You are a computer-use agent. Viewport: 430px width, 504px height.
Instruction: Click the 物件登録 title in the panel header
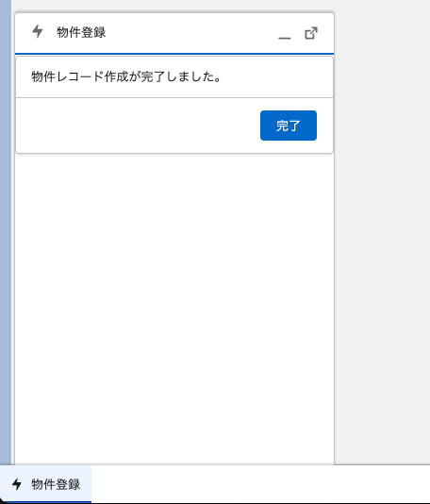click(81, 32)
